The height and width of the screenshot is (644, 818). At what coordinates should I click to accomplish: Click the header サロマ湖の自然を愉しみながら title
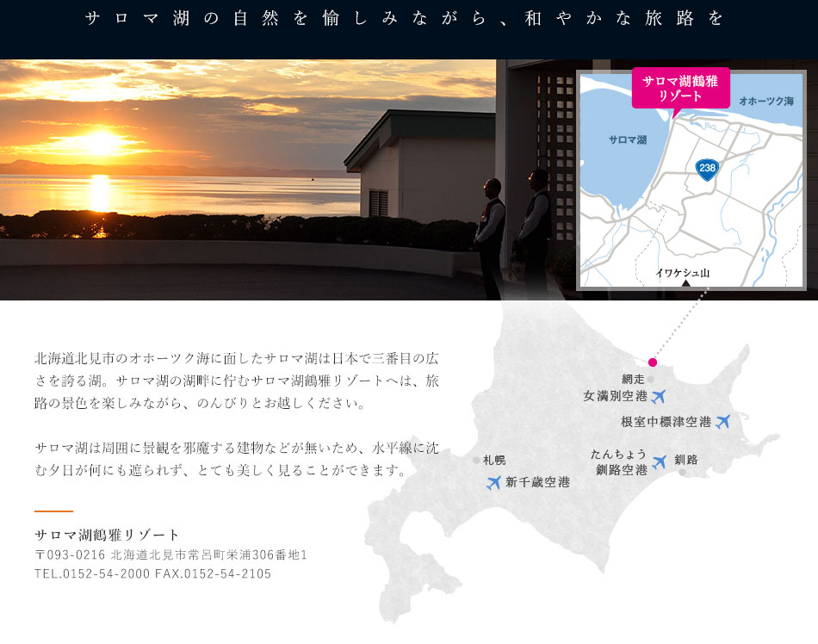point(409,21)
